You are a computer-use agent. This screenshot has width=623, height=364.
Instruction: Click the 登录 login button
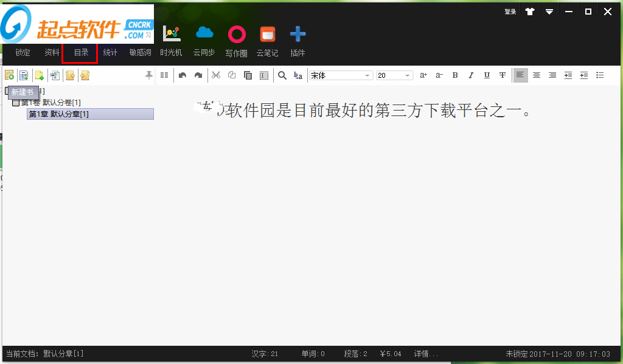click(x=510, y=12)
